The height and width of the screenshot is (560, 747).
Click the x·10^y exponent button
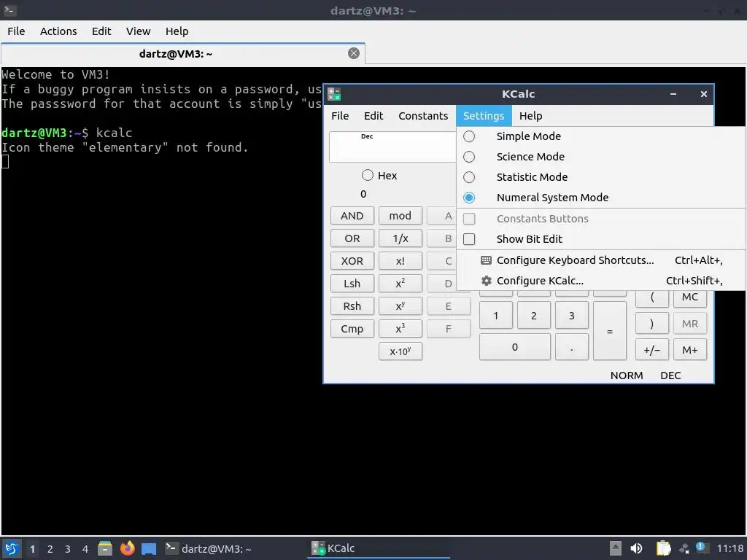pos(400,351)
